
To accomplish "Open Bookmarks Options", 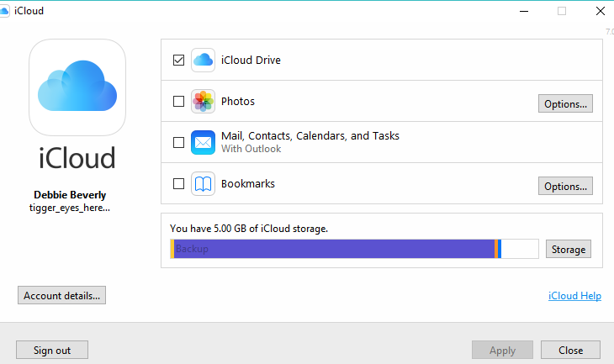I will coord(565,186).
